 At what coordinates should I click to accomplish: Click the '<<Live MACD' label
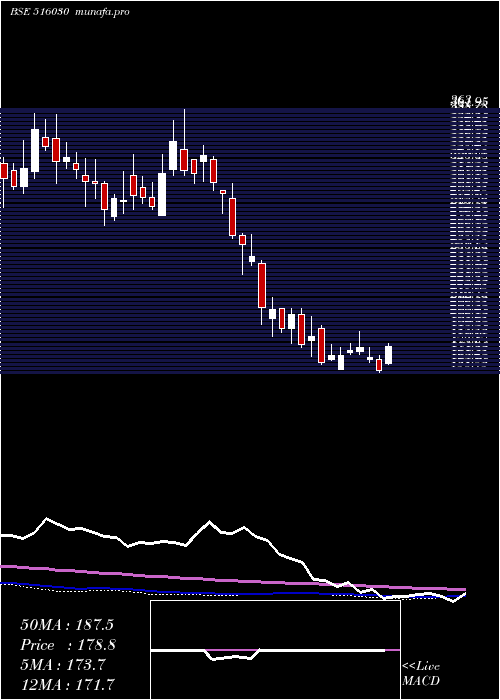(x=421, y=673)
